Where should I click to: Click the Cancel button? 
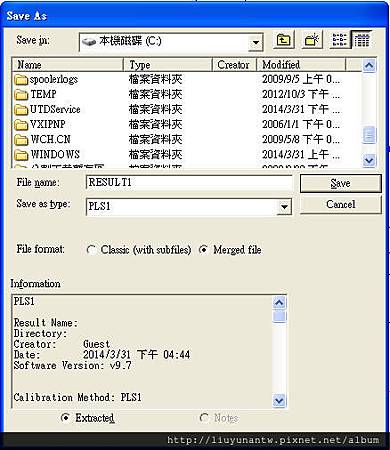(340, 204)
